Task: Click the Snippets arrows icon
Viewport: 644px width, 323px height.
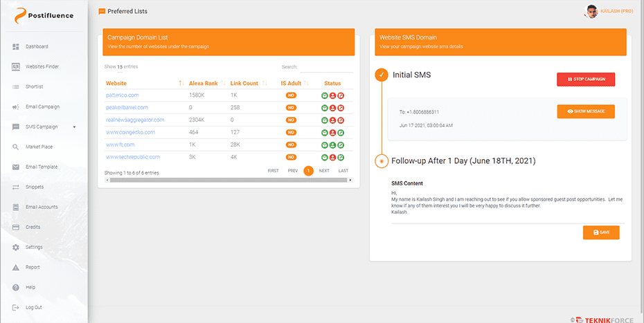Action: [16, 187]
